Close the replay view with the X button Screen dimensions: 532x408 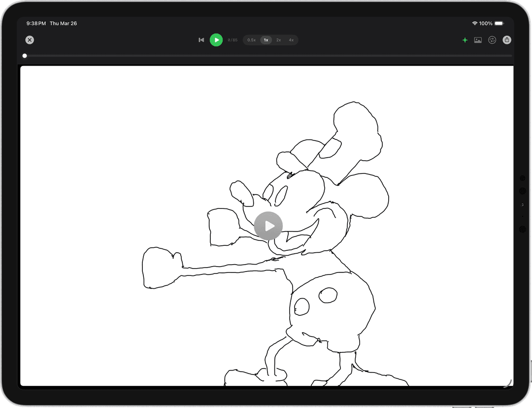pos(30,40)
